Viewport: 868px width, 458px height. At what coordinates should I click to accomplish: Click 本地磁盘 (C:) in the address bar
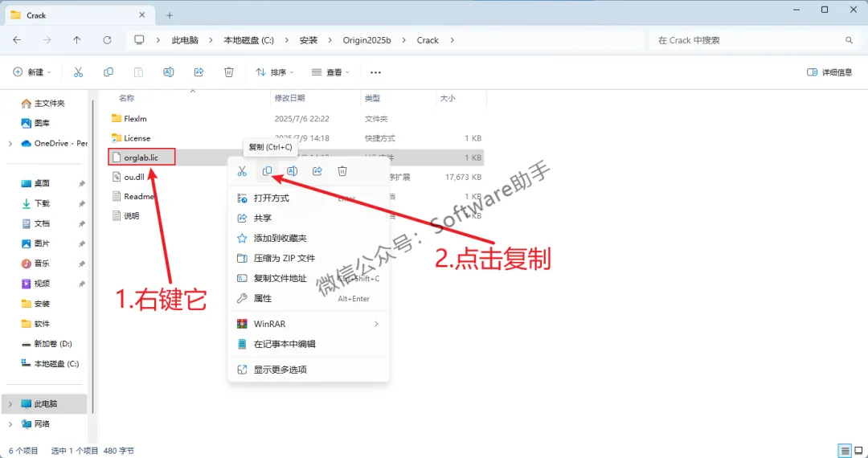[x=248, y=40]
